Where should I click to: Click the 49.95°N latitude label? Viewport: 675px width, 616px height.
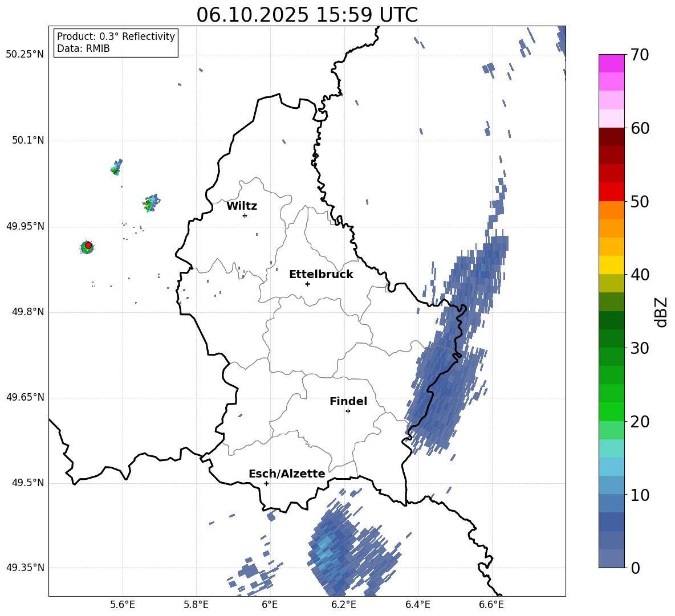click(25, 226)
